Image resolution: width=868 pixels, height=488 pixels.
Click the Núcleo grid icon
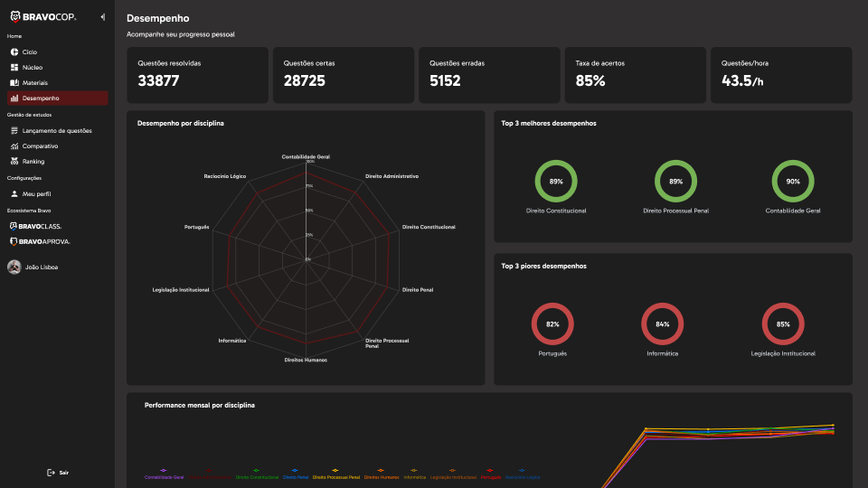point(14,68)
